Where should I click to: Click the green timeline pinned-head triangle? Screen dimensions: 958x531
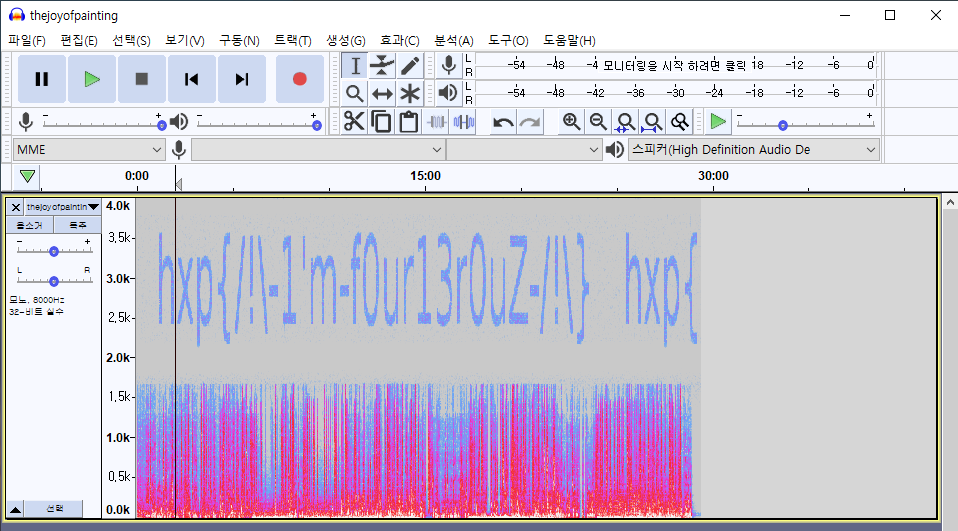(27, 177)
